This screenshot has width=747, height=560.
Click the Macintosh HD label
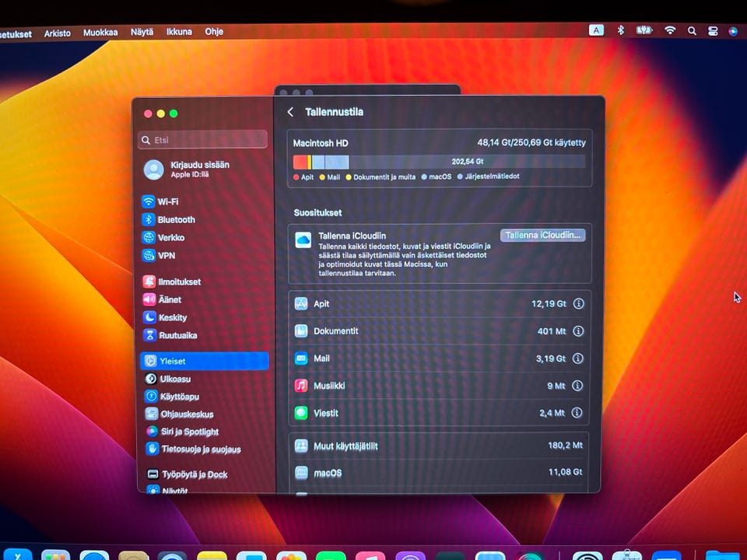coord(321,143)
